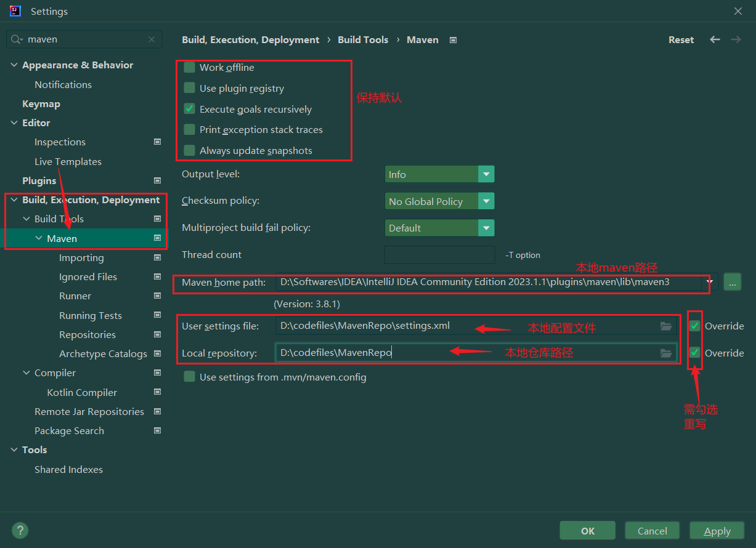
Task: Open Live Templates settings page
Action: point(68,161)
